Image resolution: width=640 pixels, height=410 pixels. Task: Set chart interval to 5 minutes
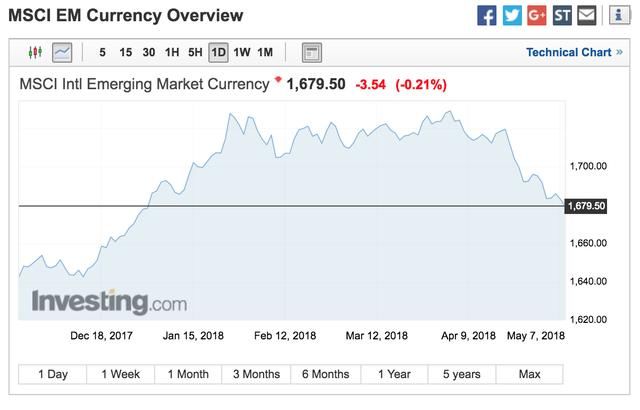click(x=103, y=52)
